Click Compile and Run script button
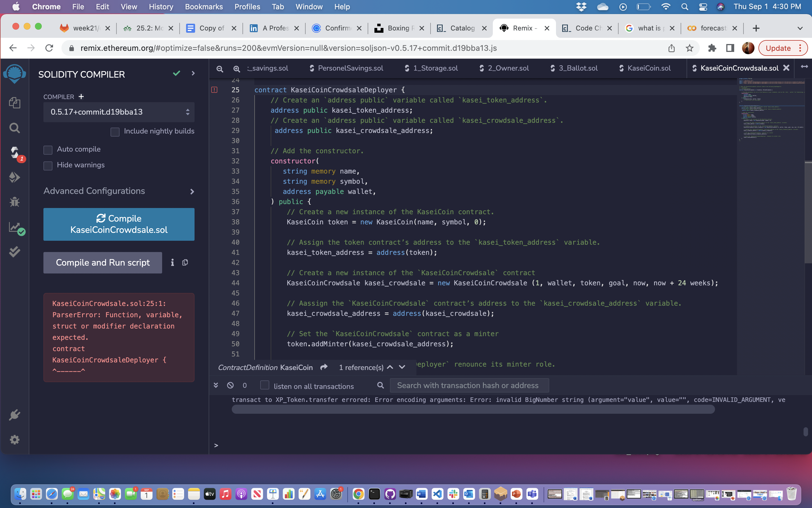 (x=103, y=262)
